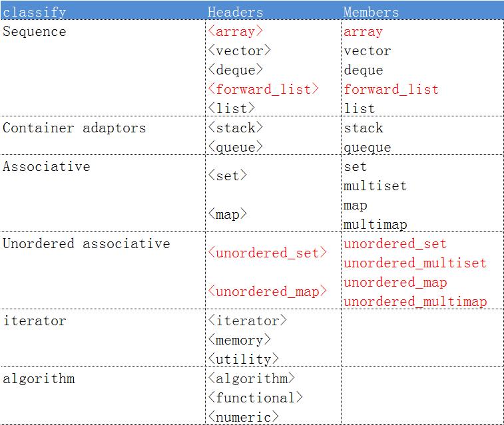Select the "<functional>" header entry
The image size is (504, 425).
pyautogui.click(x=255, y=398)
